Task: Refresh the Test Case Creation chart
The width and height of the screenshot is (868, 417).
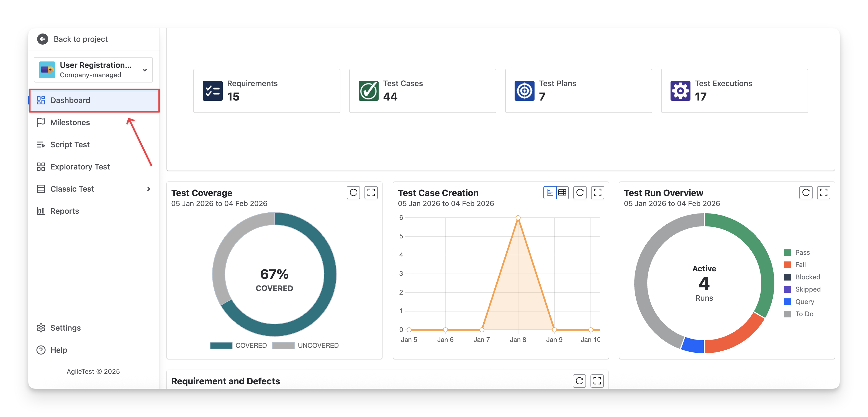Action: (x=580, y=193)
